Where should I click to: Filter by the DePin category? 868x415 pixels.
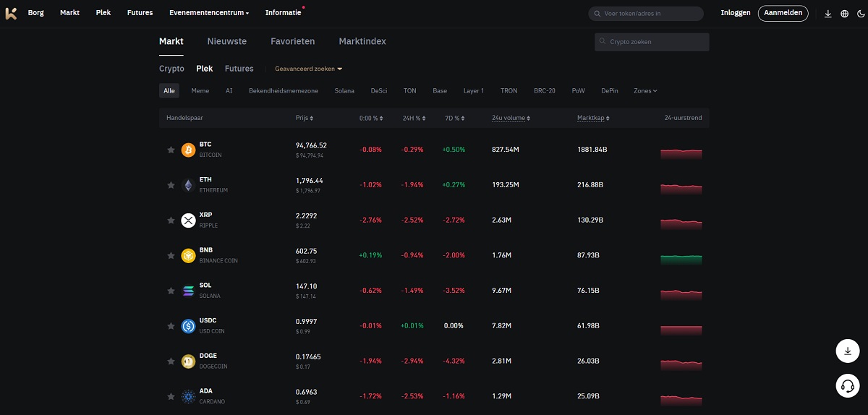(610, 91)
